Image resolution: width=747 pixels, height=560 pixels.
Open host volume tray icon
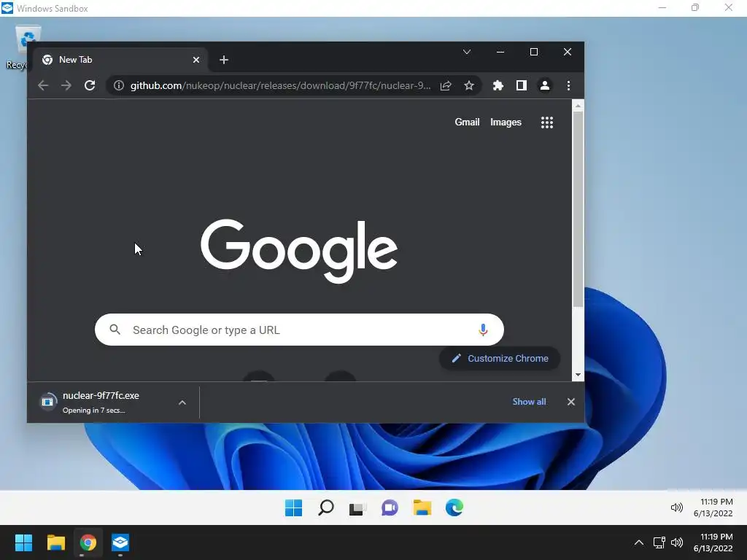(676, 542)
